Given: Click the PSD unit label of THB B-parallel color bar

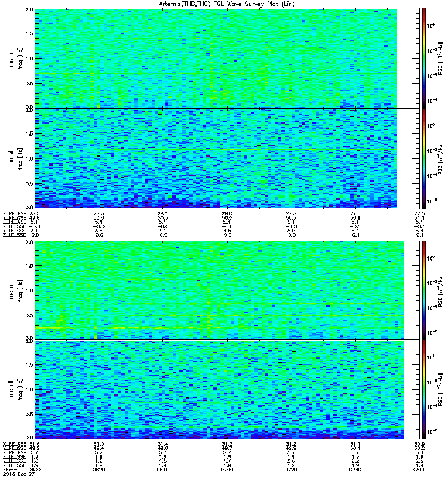Looking at the screenshot, I should [441, 158].
